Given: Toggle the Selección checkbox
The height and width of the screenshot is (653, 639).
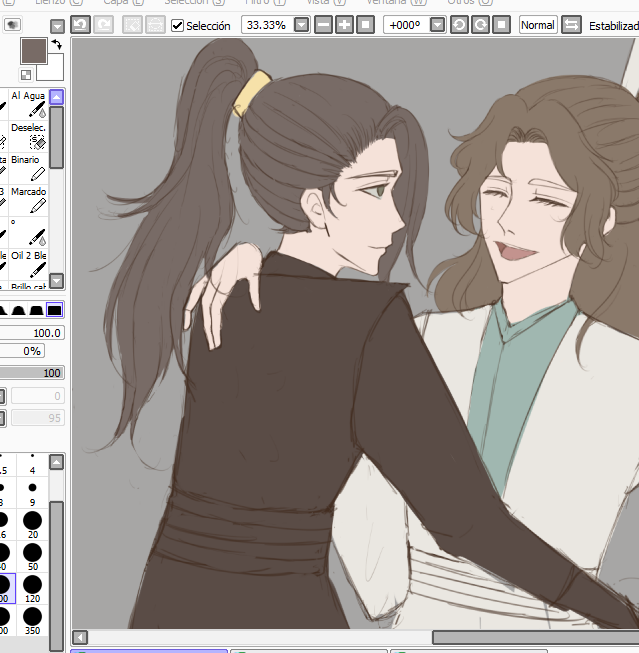Looking at the screenshot, I should pyautogui.click(x=177, y=25).
